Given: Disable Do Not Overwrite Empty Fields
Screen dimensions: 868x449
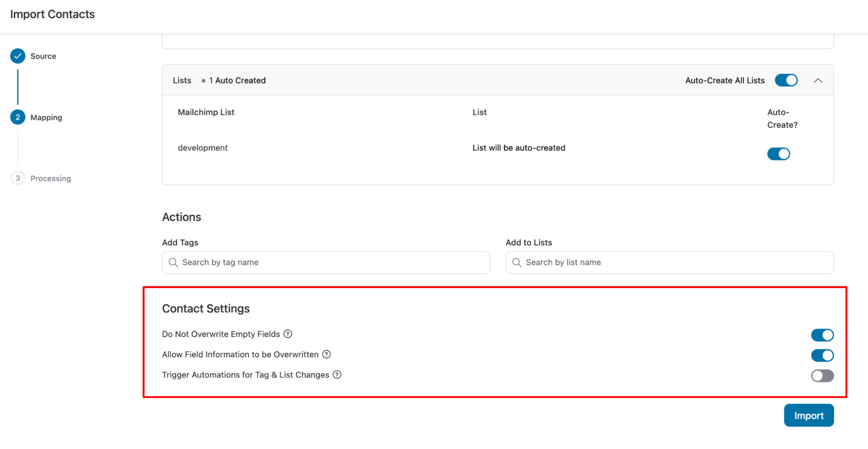Looking at the screenshot, I should click(822, 335).
